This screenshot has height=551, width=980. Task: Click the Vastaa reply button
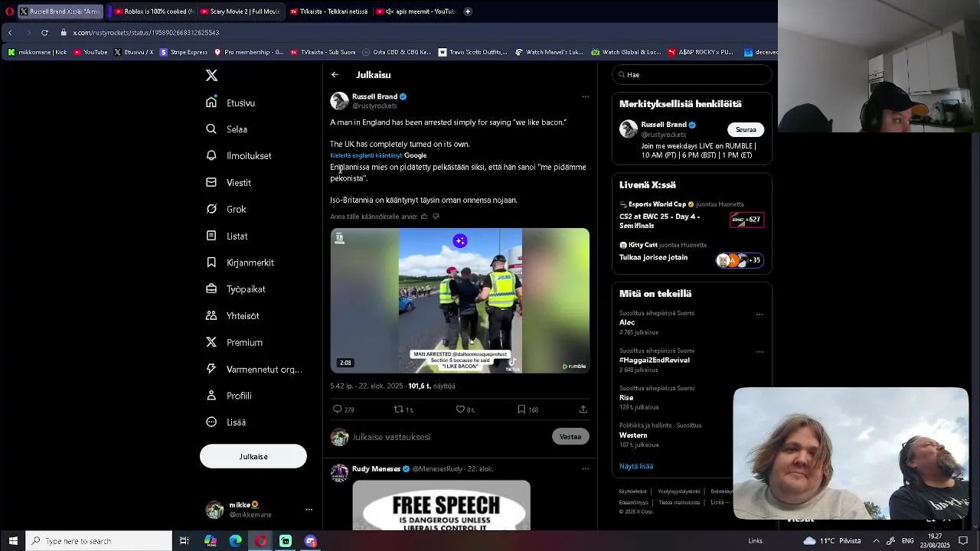click(570, 437)
